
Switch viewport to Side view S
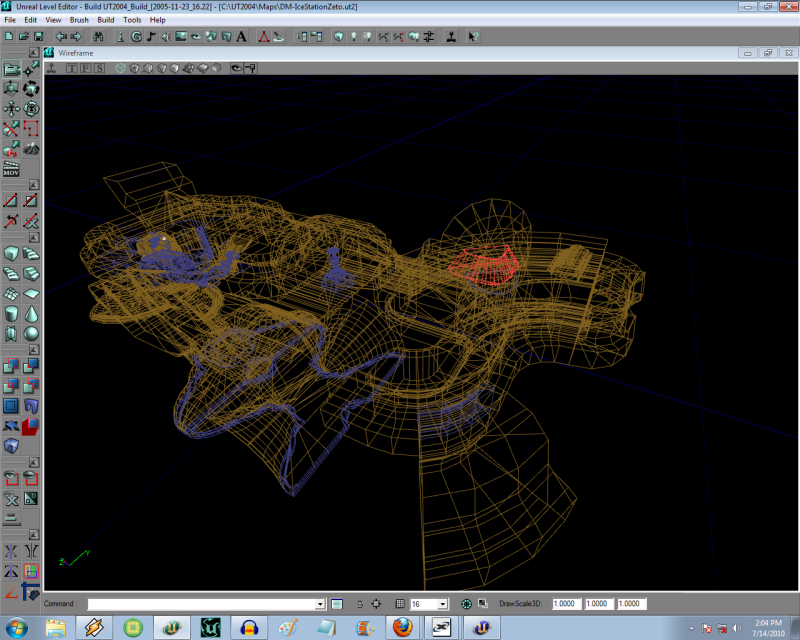point(99,68)
